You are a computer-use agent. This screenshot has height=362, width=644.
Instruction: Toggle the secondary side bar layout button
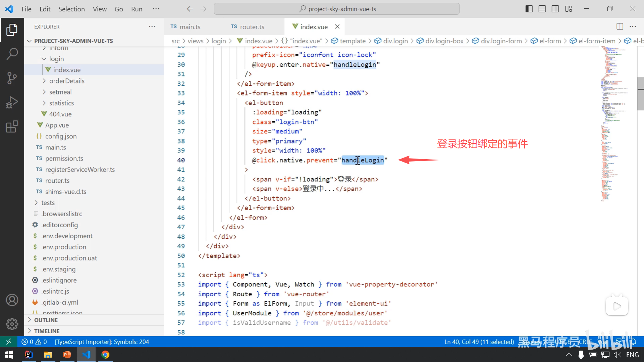pyautogui.click(x=555, y=9)
